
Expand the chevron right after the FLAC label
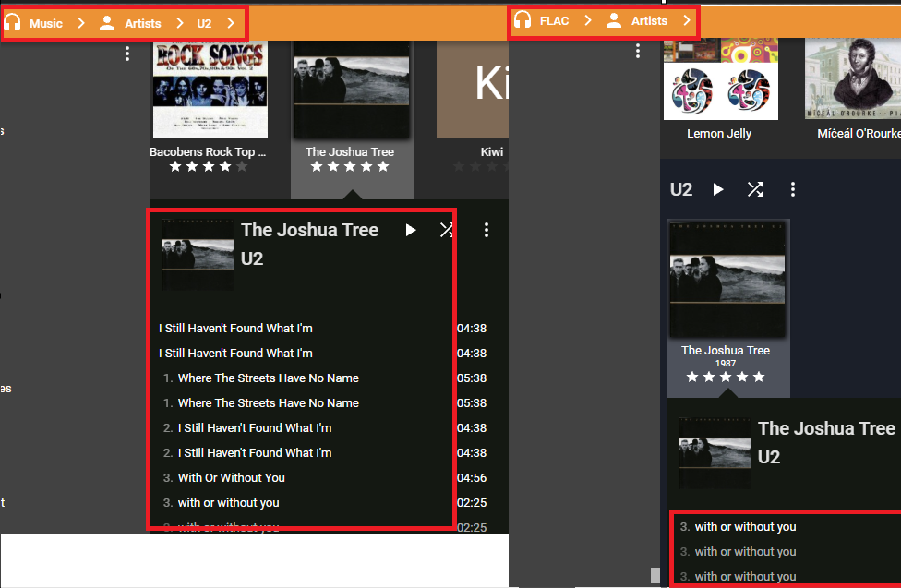tap(588, 20)
